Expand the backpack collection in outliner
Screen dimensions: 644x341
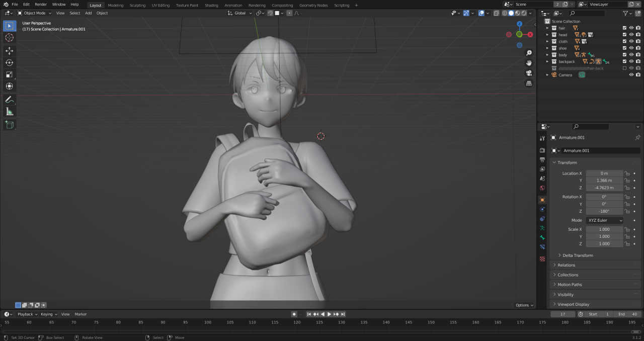pos(547,61)
